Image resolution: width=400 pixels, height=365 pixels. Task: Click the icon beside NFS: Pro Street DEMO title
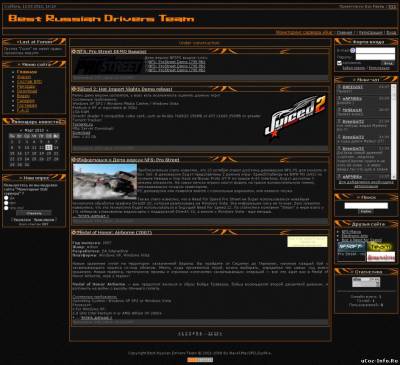click(74, 52)
